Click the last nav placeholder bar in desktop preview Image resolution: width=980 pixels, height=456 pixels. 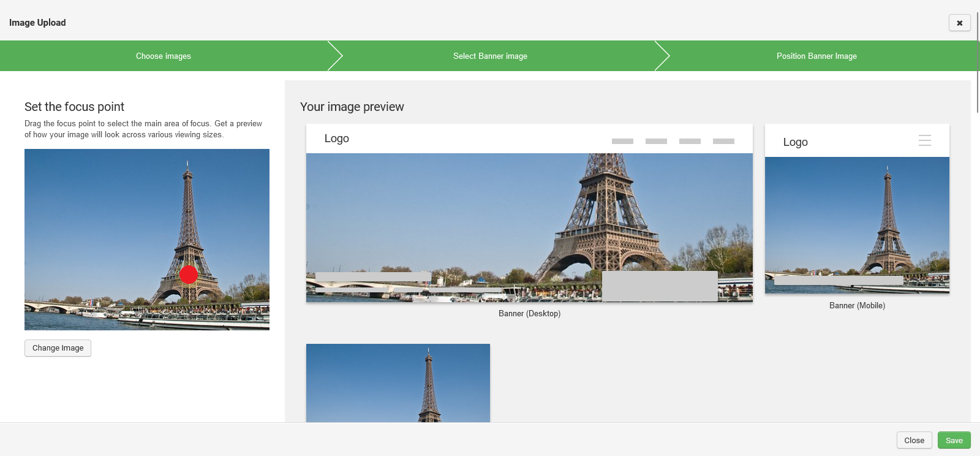[x=723, y=141]
